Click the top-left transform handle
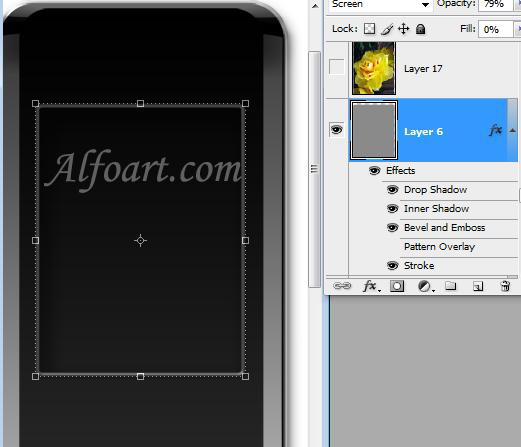 [x=36, y=104]
